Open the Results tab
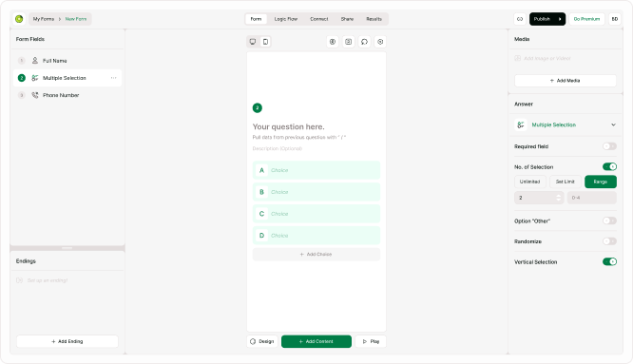The width and height of the screenshot is (633, 364). [x=374, y=19]
